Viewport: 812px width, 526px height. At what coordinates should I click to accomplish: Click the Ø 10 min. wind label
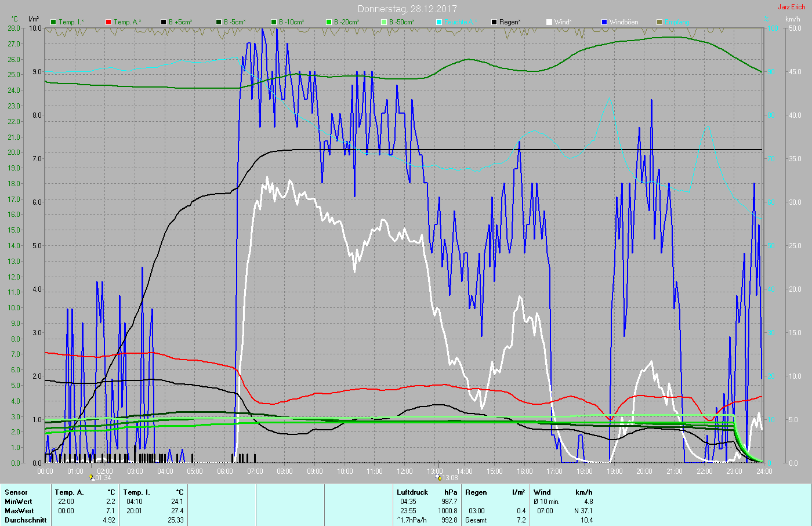click(x=547, y=502)
